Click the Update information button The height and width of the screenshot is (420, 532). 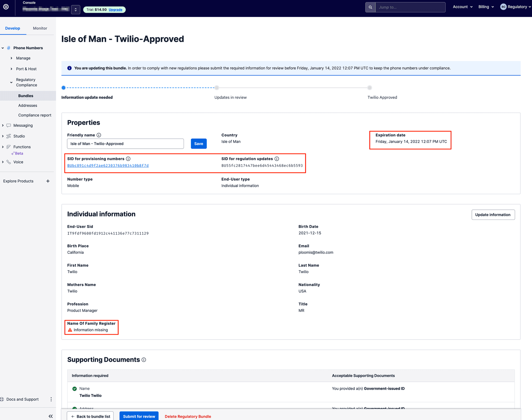(493, 215)
